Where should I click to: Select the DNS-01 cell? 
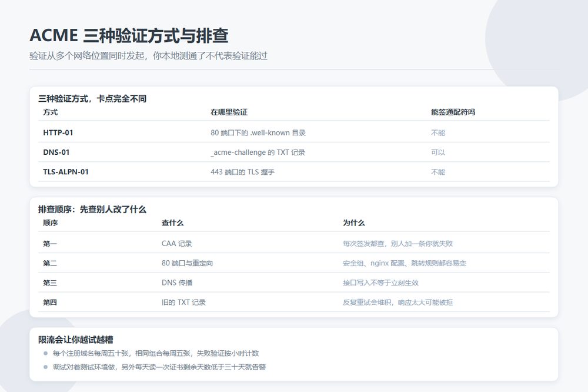(56, 152)
